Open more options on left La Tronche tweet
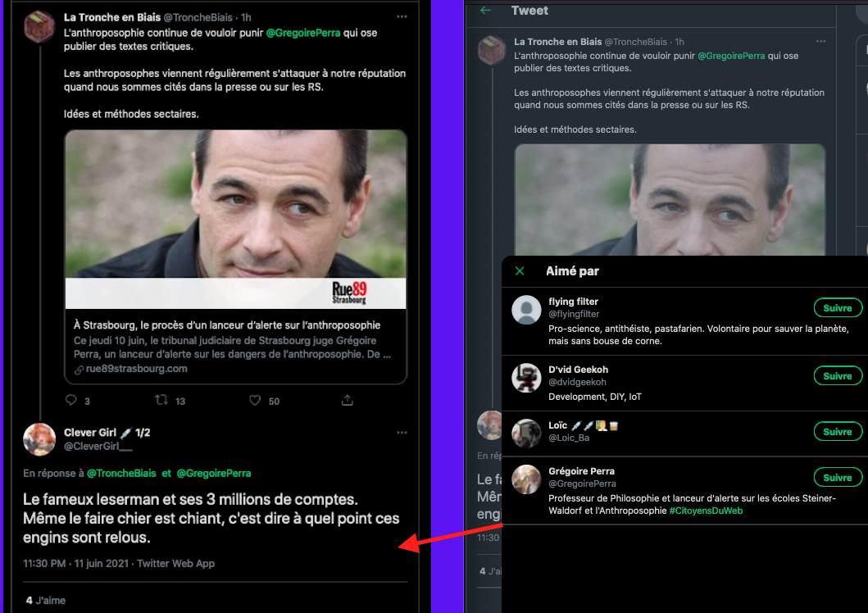 pyautogui.click(x=401, y=17)
